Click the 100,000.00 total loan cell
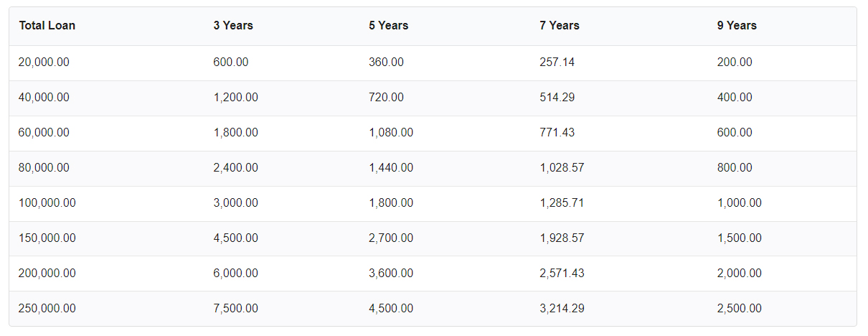This screenshot has width=868, height=336. [47, 203]
